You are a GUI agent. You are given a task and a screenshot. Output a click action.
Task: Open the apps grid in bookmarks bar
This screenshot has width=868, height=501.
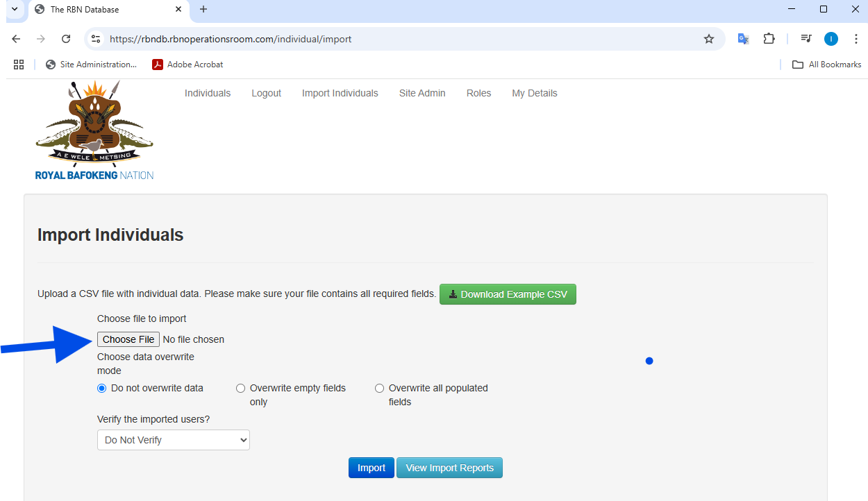[19, 65]
